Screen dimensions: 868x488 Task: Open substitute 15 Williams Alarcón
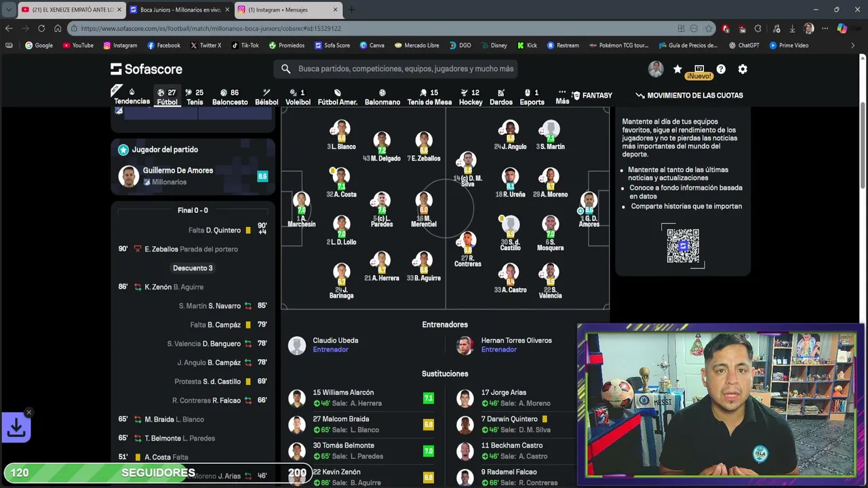pyautogui.click(x=361, y=398)
